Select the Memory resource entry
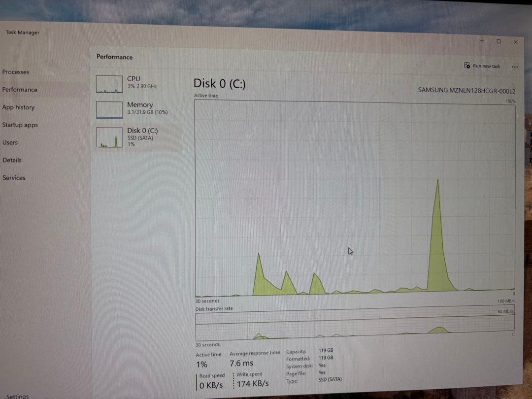The height and width of the screenshot is (399, 532). 140,108
